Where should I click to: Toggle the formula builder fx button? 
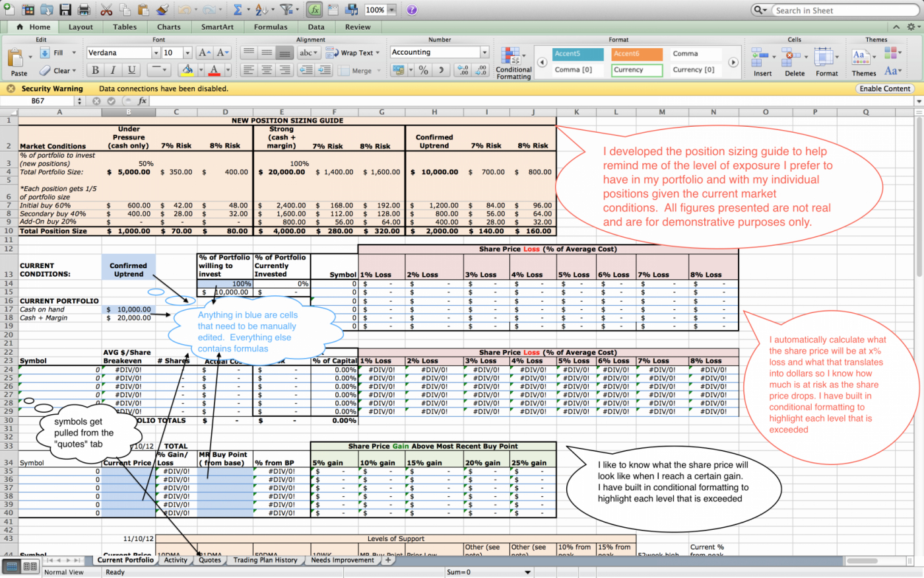tap(315, 10)
